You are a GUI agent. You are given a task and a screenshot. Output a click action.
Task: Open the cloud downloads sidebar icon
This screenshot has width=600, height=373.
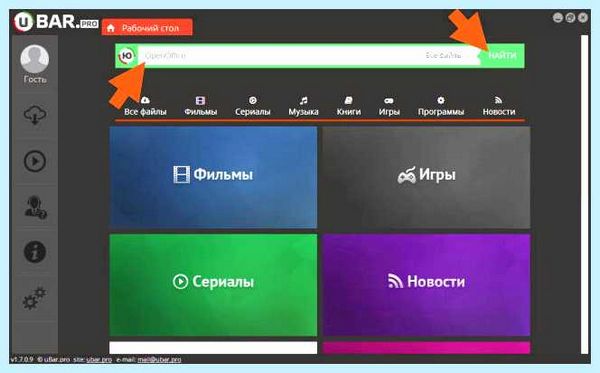click(x=35, y=115)
